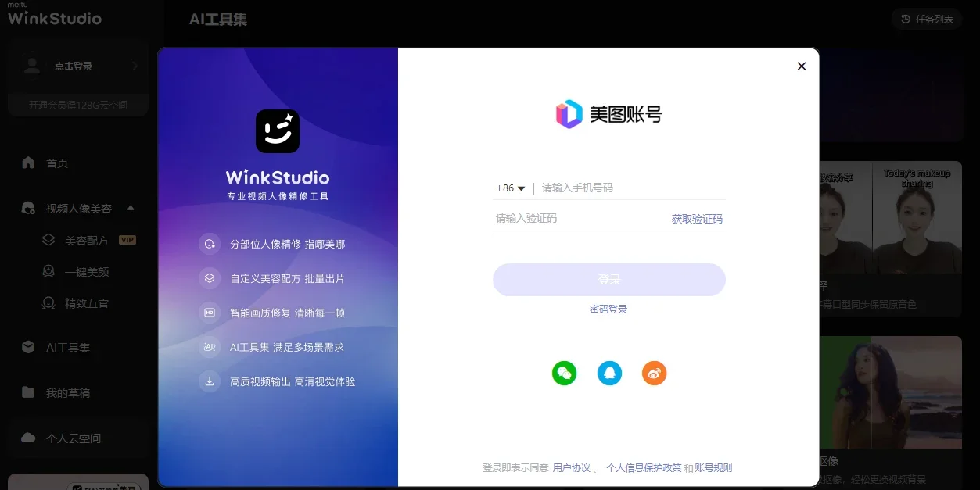The height and width of the screenshot is (490, 980).
Task: Click the 首页 home icon
Action: (x=28, y=163)
